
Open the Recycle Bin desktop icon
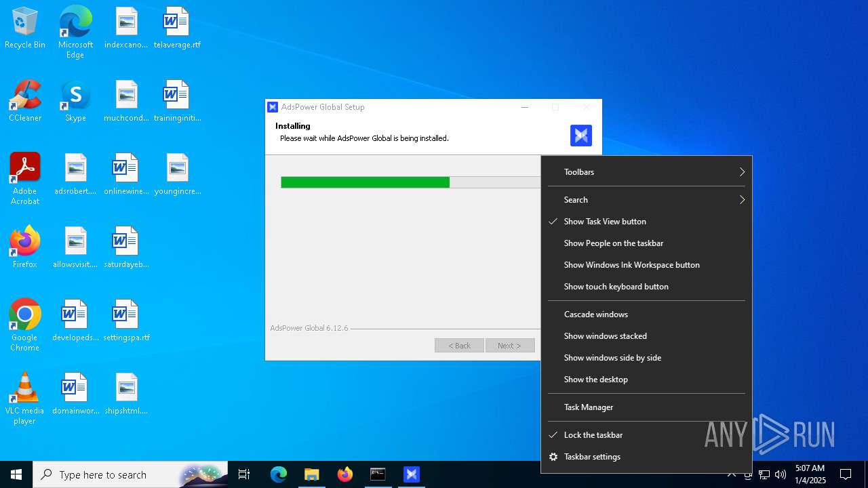coord(25,28)
